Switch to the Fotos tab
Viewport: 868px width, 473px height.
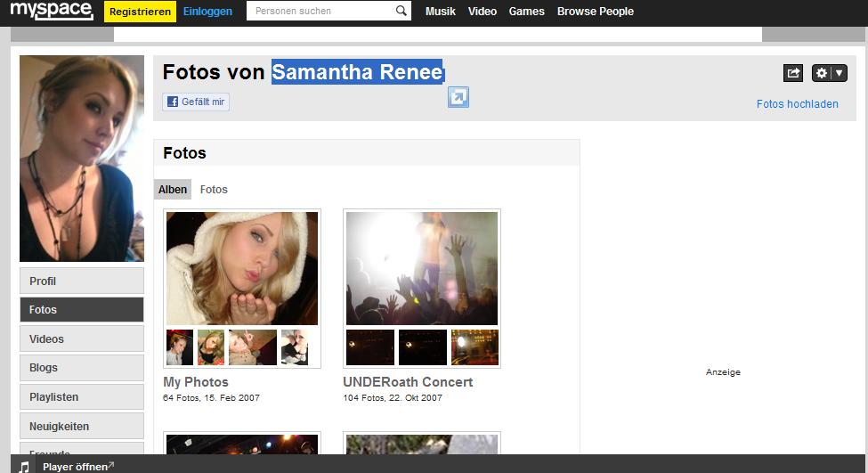(x=214, y=190)
